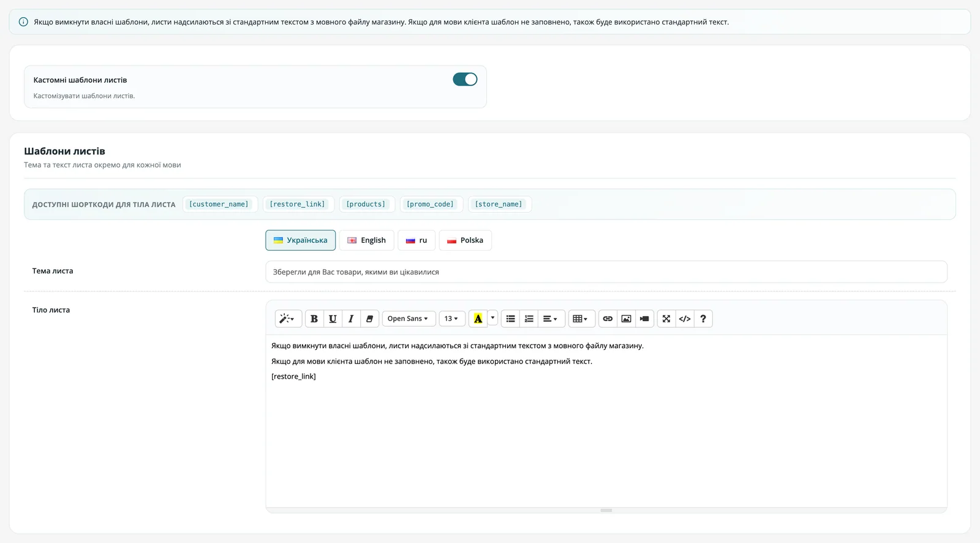980x543 pixels.
Task: Open the paragraph alignment dropdown
Action: 551,319
